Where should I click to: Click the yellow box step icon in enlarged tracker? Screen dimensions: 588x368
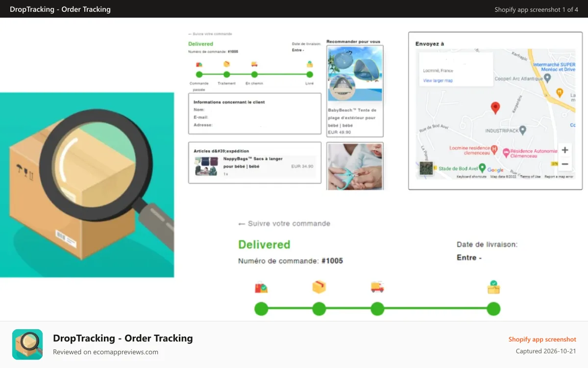319,287
